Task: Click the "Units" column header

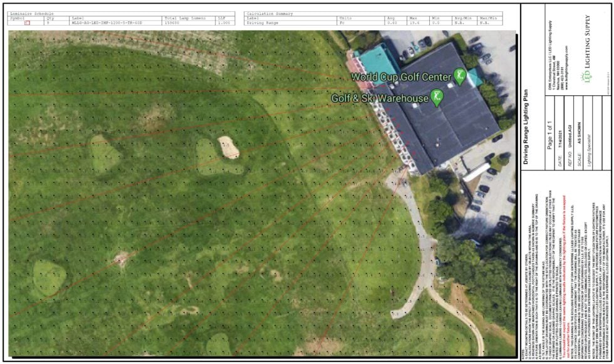Action: pyautogui.click(x=345, y=18)
